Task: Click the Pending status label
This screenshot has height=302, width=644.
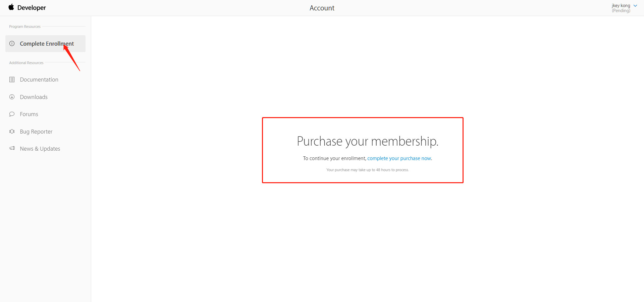Action: [621, 11]
